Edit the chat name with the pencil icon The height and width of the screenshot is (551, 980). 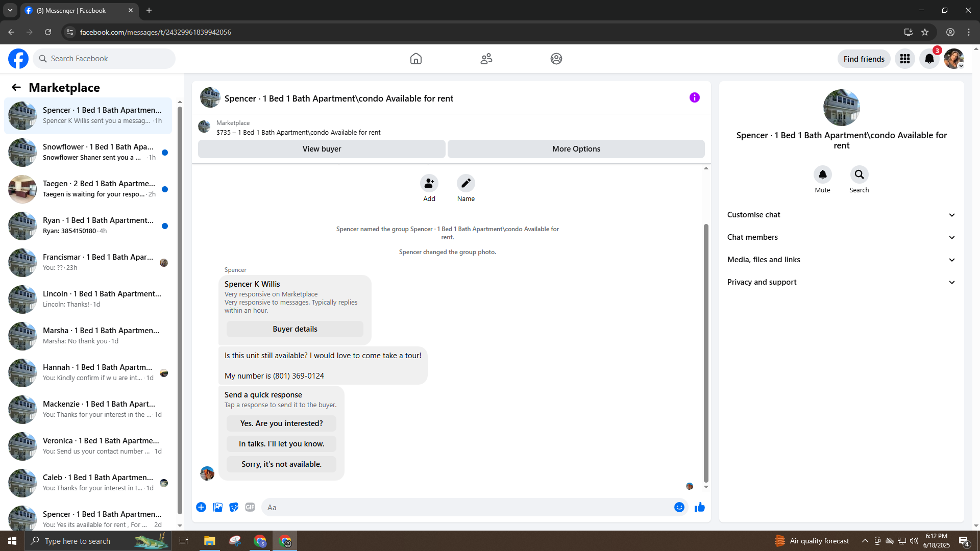point(466,183)
